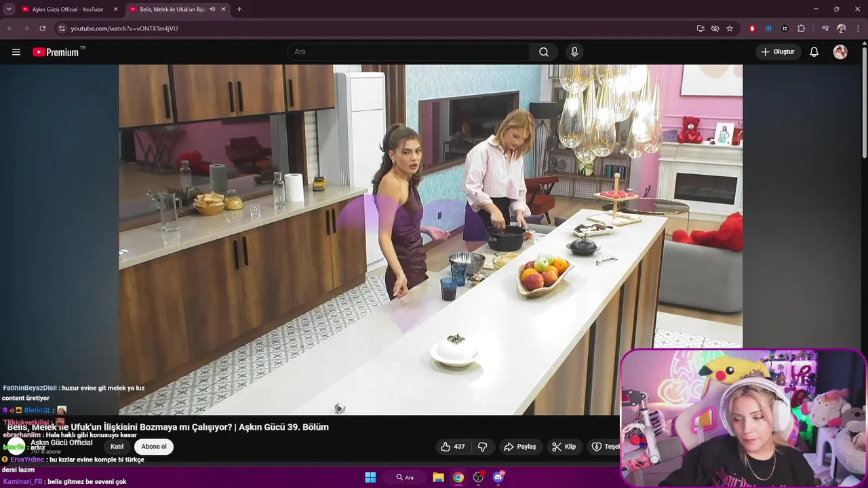The height and width of the screenshot is (488, 868).
Task: Click the install app icon in address bar
Action: click(701, 28)
